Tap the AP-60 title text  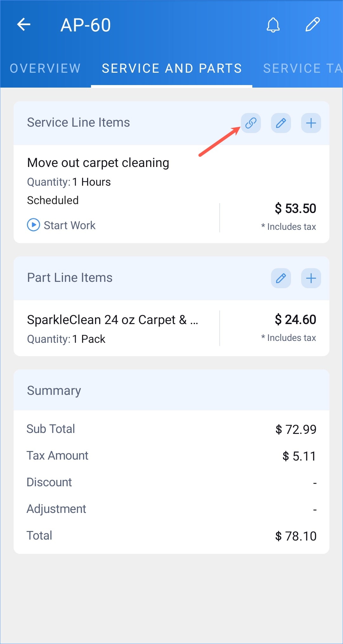point(86,25)
